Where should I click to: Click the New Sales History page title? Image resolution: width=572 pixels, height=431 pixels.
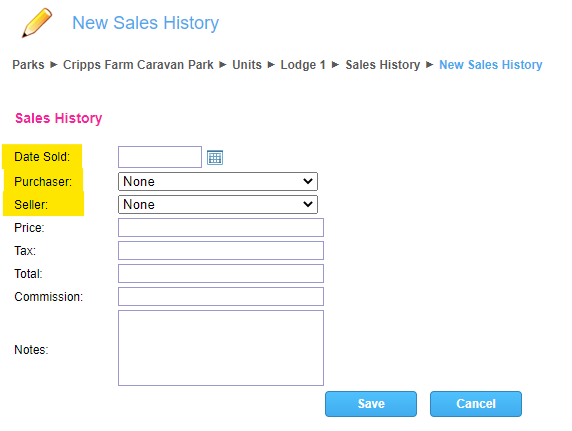point(146,23)
